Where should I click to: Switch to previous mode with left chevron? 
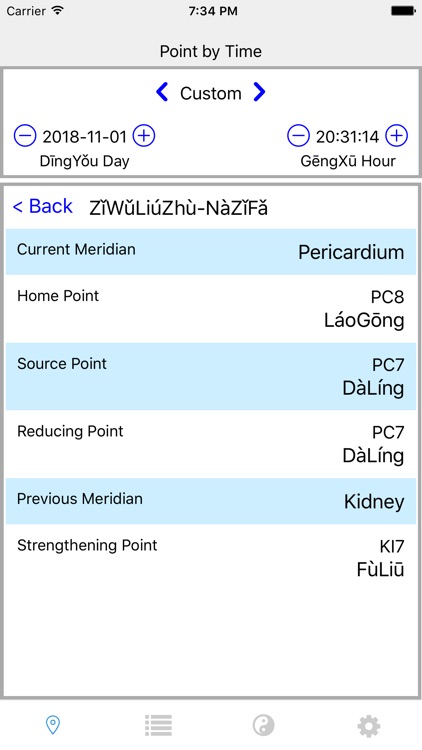[162, 92]
